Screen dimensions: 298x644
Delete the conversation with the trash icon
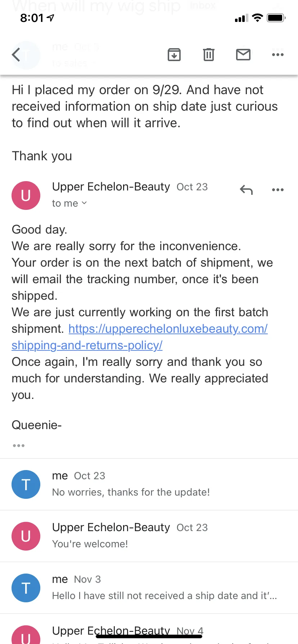(x=209, y=55)
